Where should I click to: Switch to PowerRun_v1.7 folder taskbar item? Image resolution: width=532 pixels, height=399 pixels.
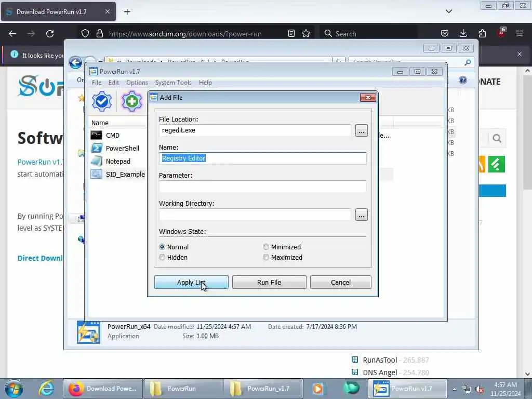point(263,389)
